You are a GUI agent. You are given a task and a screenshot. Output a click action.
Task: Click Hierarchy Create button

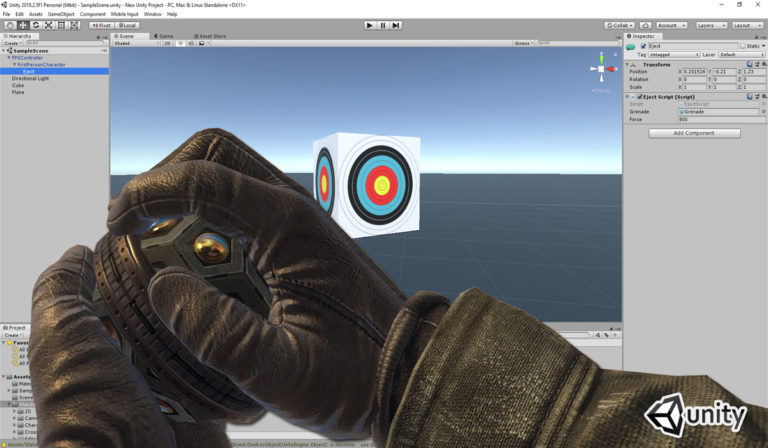coord(12,43)
